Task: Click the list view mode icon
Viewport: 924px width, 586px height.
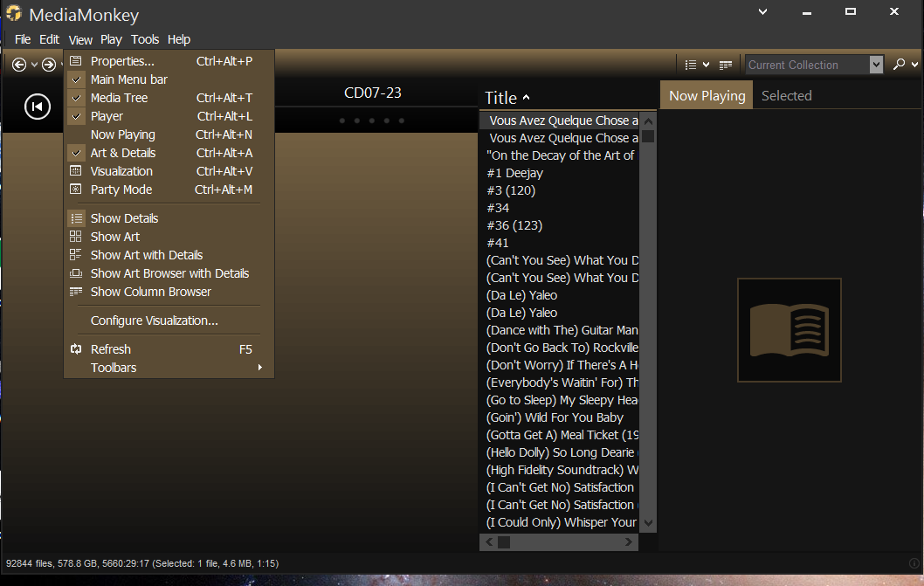Action: point(691,65)
